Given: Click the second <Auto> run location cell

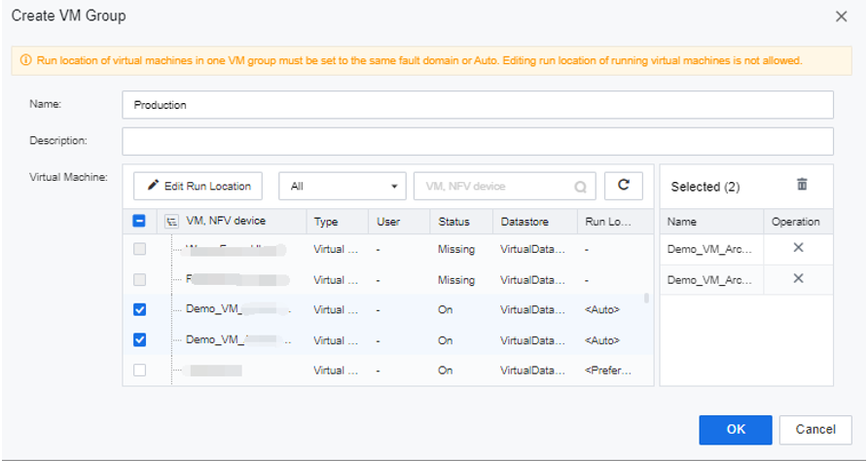Looking at the screenshot, I should coord(602,340).
